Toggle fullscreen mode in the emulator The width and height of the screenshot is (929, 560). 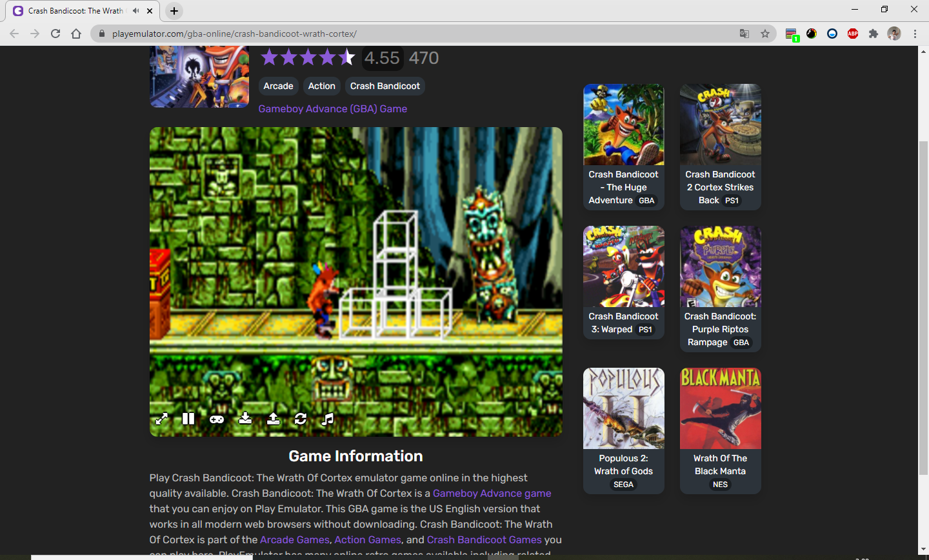pos(161,419)
